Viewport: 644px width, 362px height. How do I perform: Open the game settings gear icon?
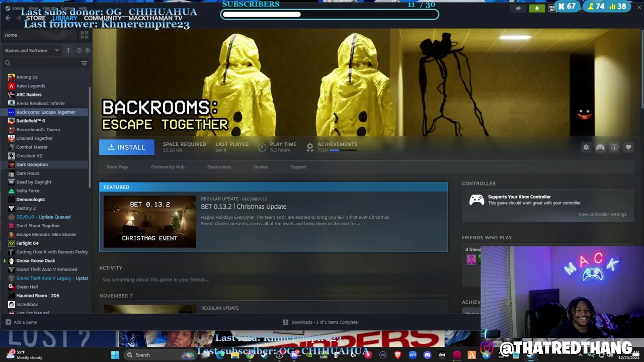(x=586, y=147)
